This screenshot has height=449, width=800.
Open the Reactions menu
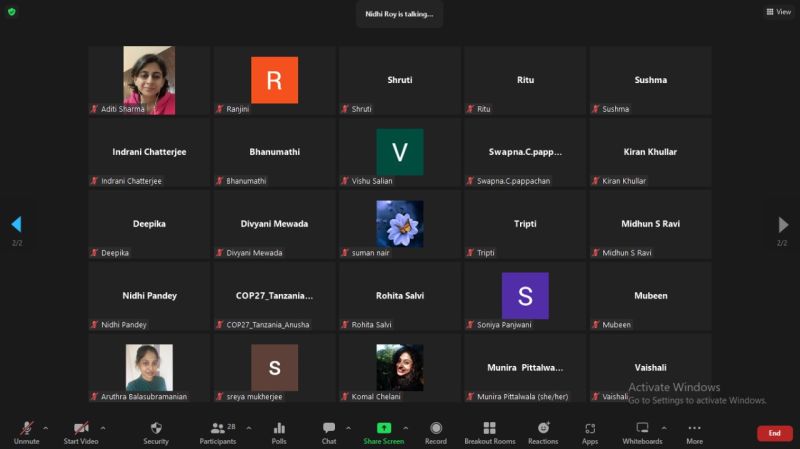coord(543,433)
